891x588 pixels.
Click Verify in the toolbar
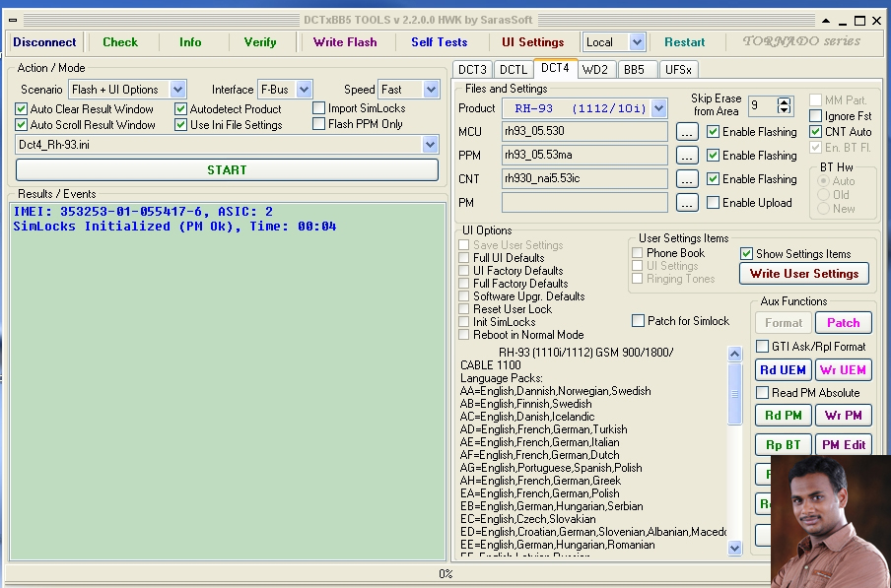[260, 42]
